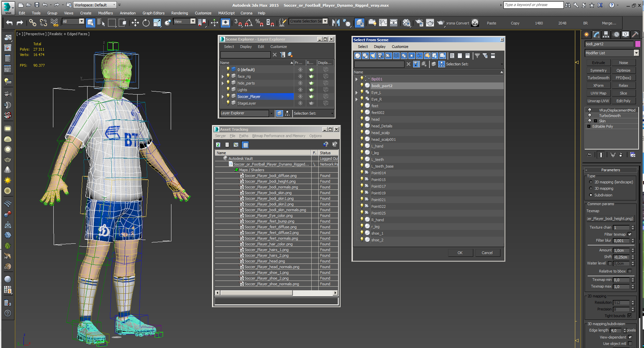The image size is (644, 348).
Task: Open the MAXScript menu
Action: 227,13
